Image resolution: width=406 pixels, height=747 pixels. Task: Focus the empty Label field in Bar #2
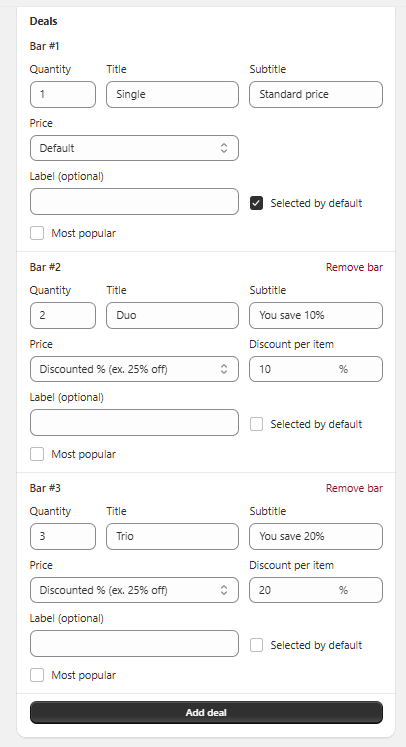(134, 423)
